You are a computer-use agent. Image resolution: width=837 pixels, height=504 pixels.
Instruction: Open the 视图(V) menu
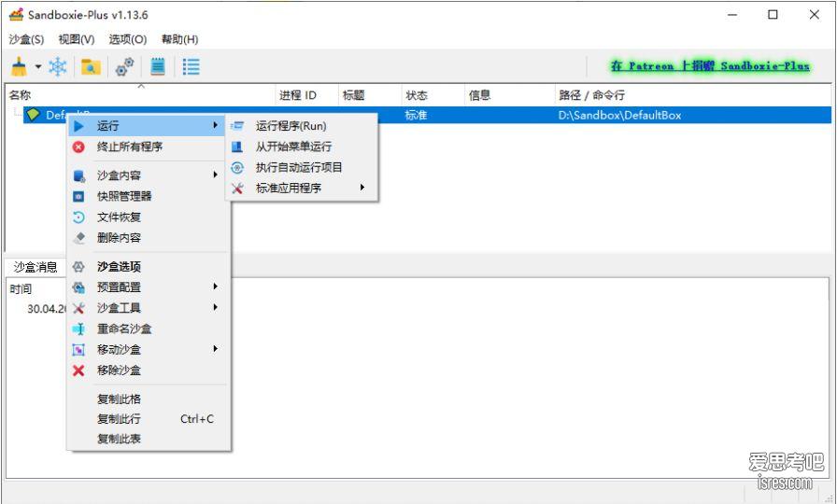[x=76, y=39]
